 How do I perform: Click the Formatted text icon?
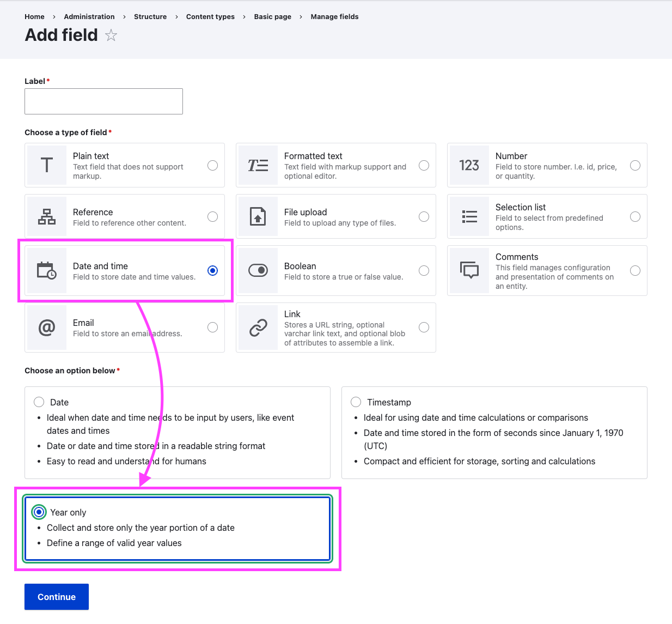(x=258, y=165)
